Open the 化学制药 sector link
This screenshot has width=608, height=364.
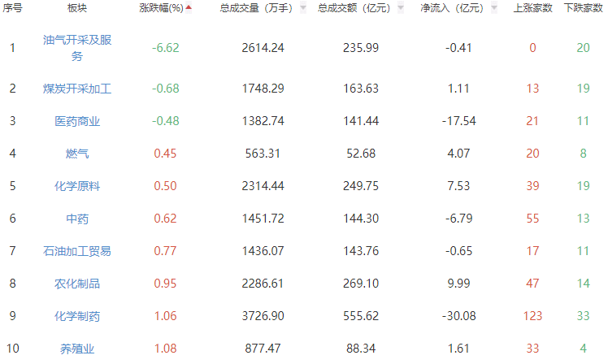coord(77,316)
